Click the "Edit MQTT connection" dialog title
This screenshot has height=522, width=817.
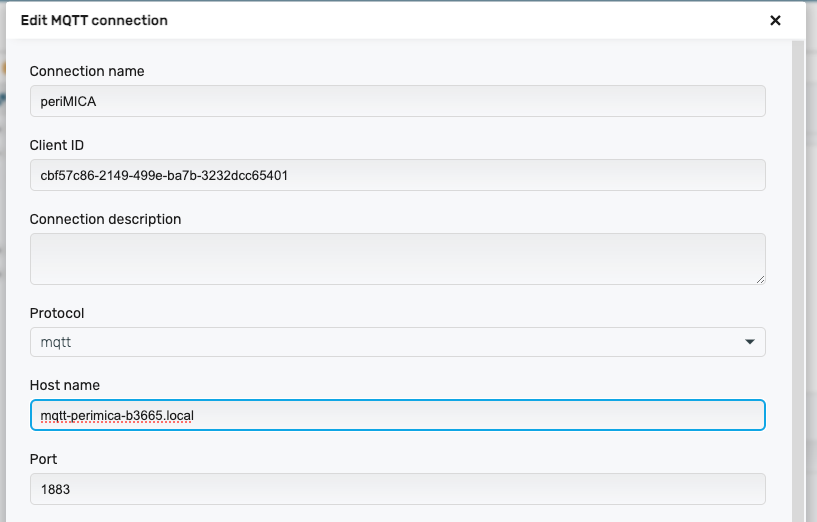pyautogui.click(x=94, y=20)
